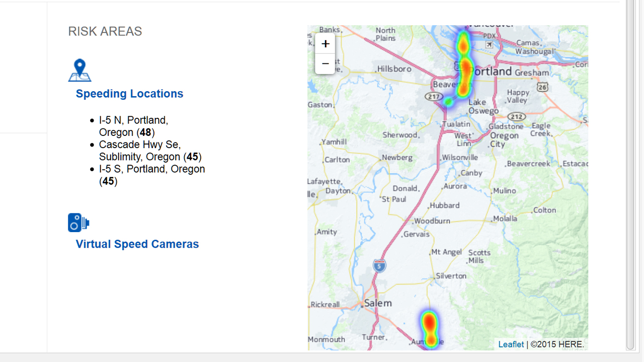Zoom in on the map

[325, 44]
